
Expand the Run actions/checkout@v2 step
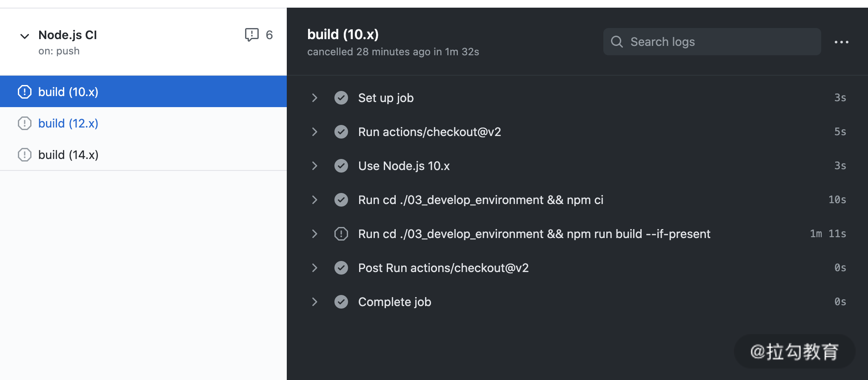coord(315,132)
